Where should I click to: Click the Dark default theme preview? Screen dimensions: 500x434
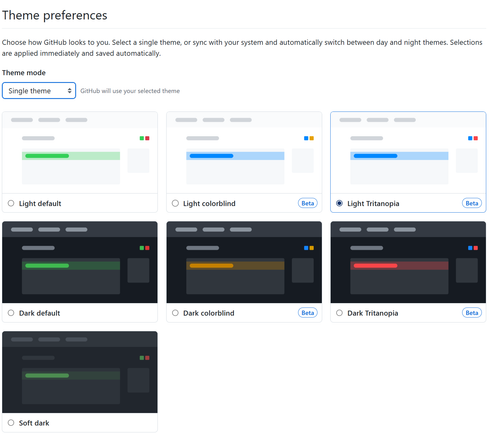(x=80, y=262)
